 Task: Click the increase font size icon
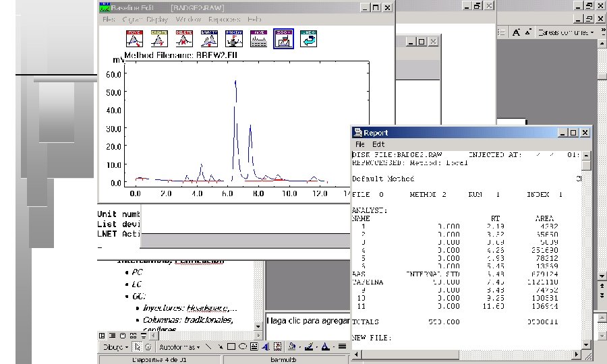point(516,32)
